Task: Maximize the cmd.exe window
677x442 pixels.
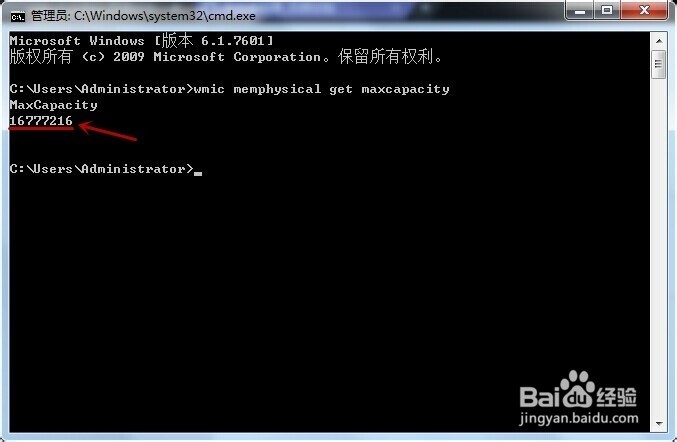Action: coord(607,10)
